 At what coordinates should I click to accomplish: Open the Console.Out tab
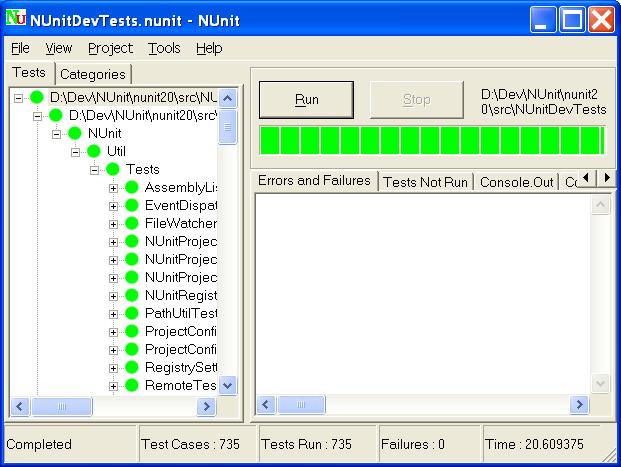pos(516,182)
